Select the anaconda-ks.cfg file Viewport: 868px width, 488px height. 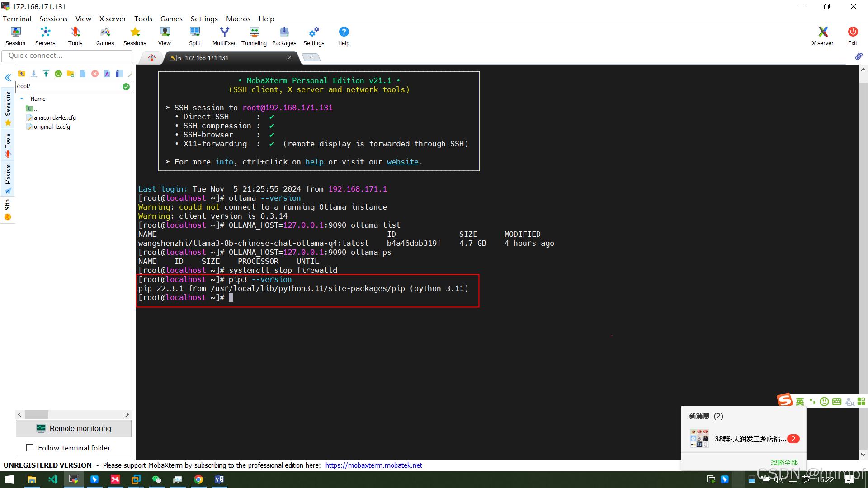click(51, 117)
